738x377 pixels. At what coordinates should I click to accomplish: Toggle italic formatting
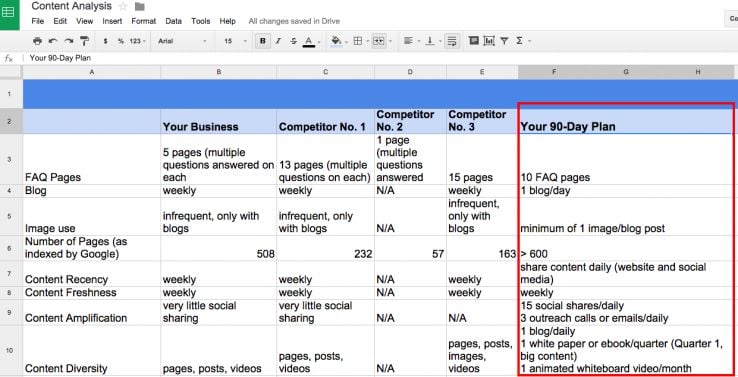click(278, 41)
